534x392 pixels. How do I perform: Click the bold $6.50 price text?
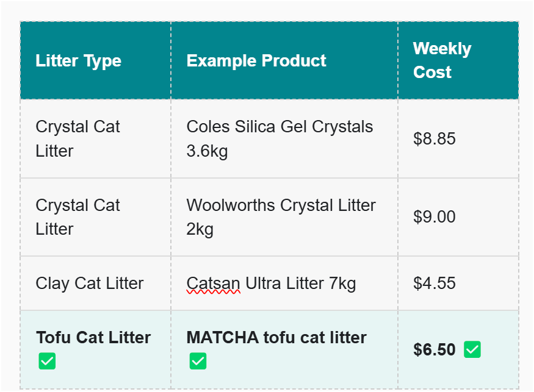click(x=435, y=349)
